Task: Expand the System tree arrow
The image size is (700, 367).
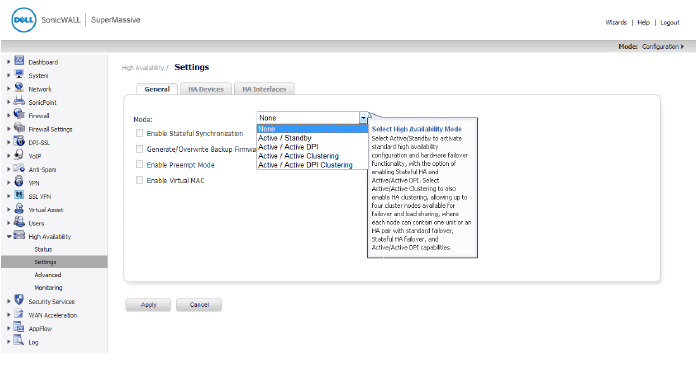Action: pos(8,75)
